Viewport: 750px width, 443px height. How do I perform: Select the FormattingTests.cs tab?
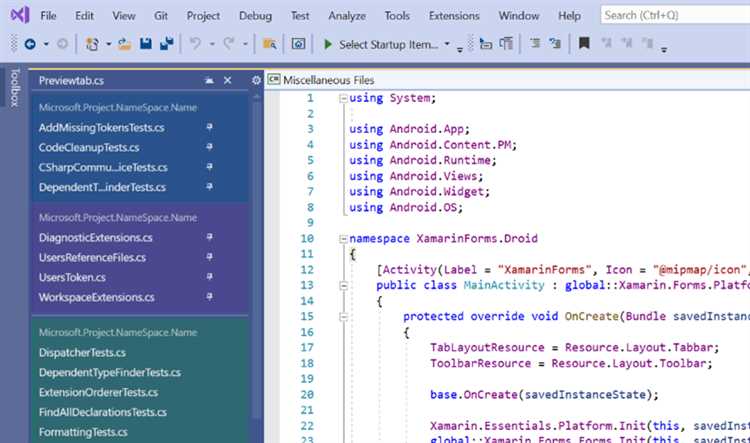pos(83,432)
